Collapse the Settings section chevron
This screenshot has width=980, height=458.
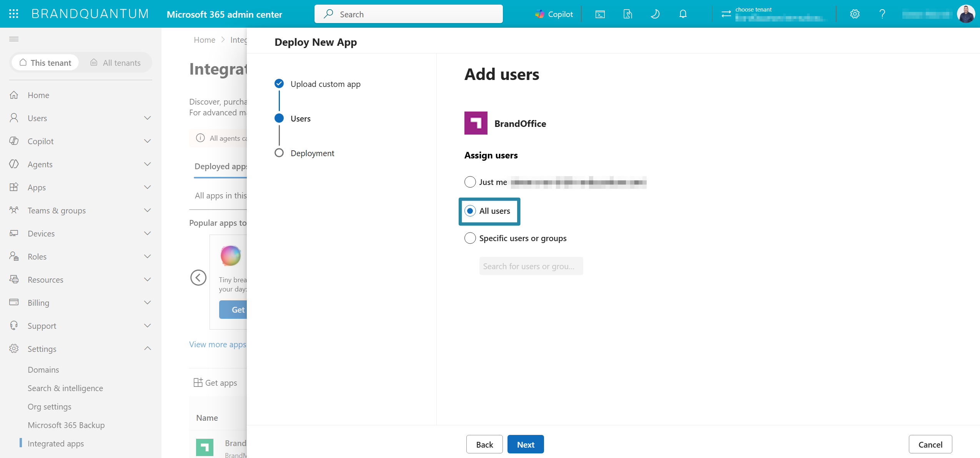[x=147, y=348]
